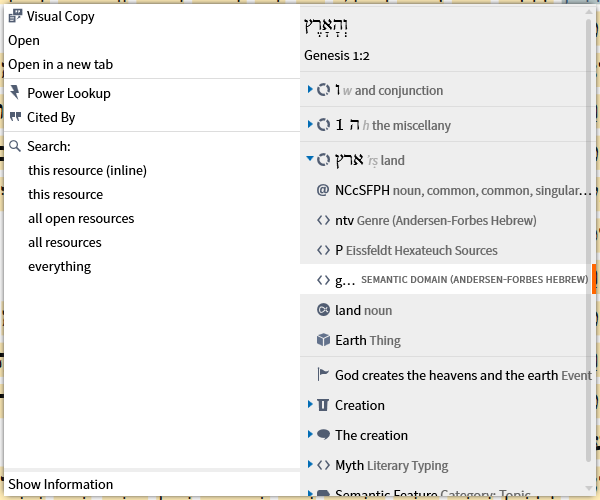Expand the Creation topic row
The height and width of the screenshot is (500, 600).
(310, 404)
